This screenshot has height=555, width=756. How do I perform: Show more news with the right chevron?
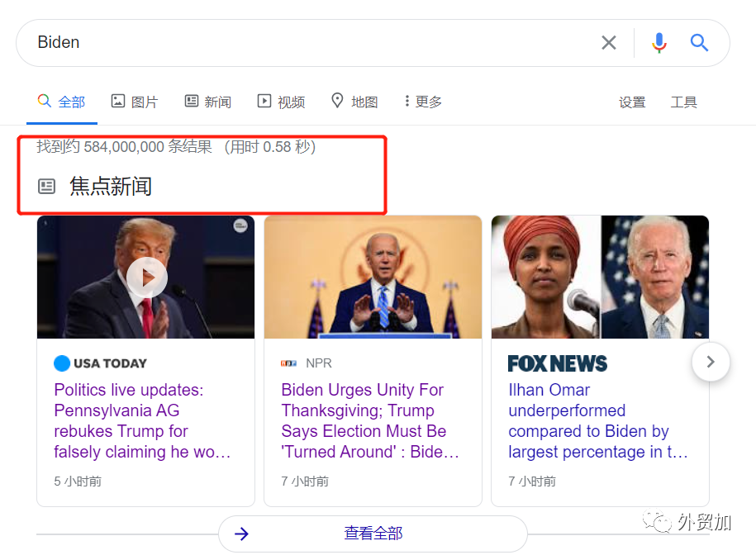pos(711,362)
